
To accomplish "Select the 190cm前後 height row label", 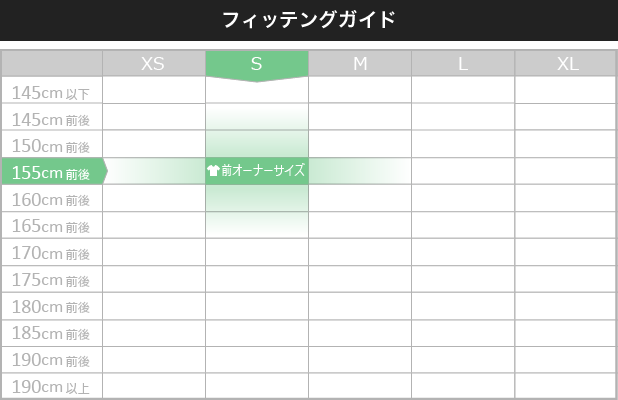I will [x=52, y=360].
